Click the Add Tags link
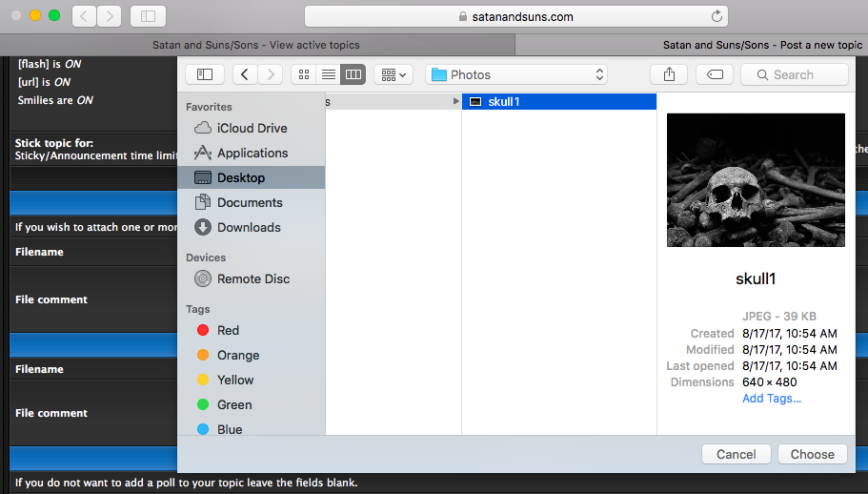The width and height of the screenshot is (868, 494). 771,399
